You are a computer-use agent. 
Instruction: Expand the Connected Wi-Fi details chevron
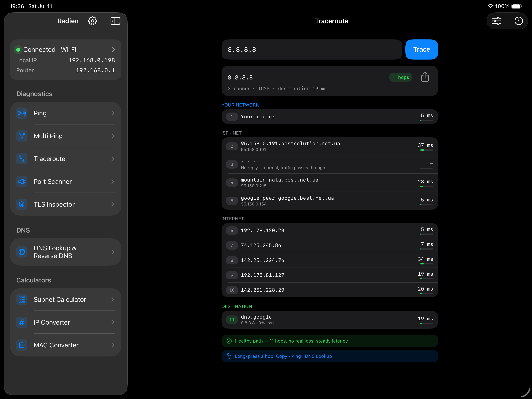(x=113, y=49)
